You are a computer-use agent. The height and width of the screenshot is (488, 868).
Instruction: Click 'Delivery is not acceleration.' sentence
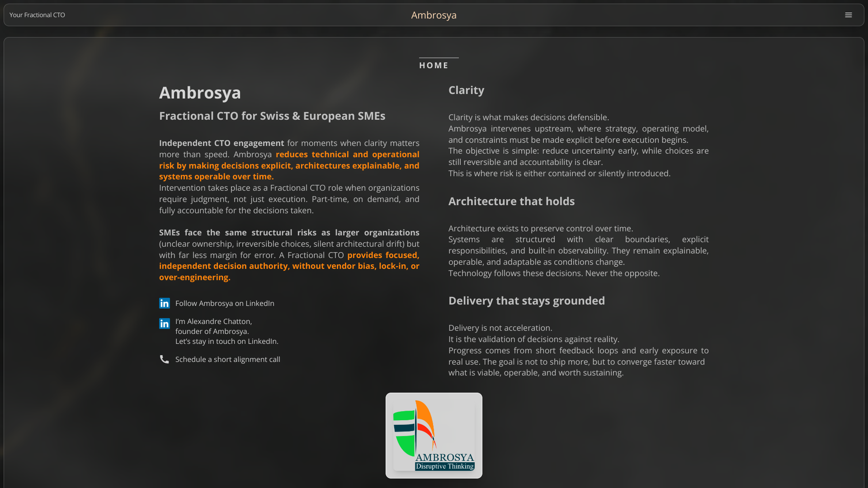[500, 328]
